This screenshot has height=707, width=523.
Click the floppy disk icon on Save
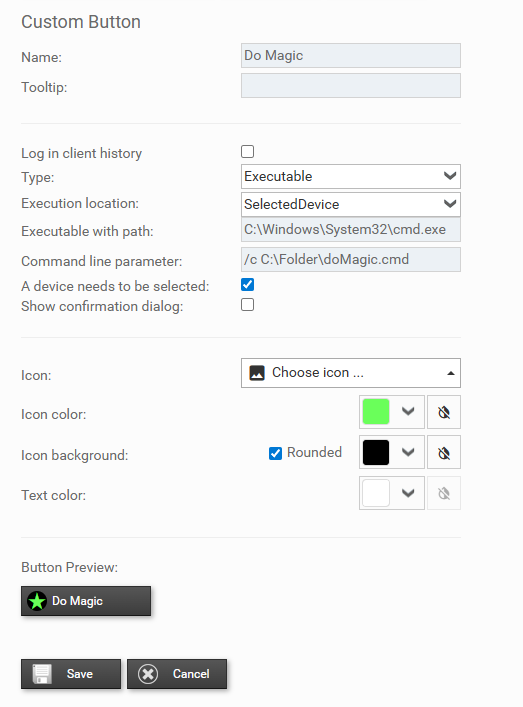(42, 674)
